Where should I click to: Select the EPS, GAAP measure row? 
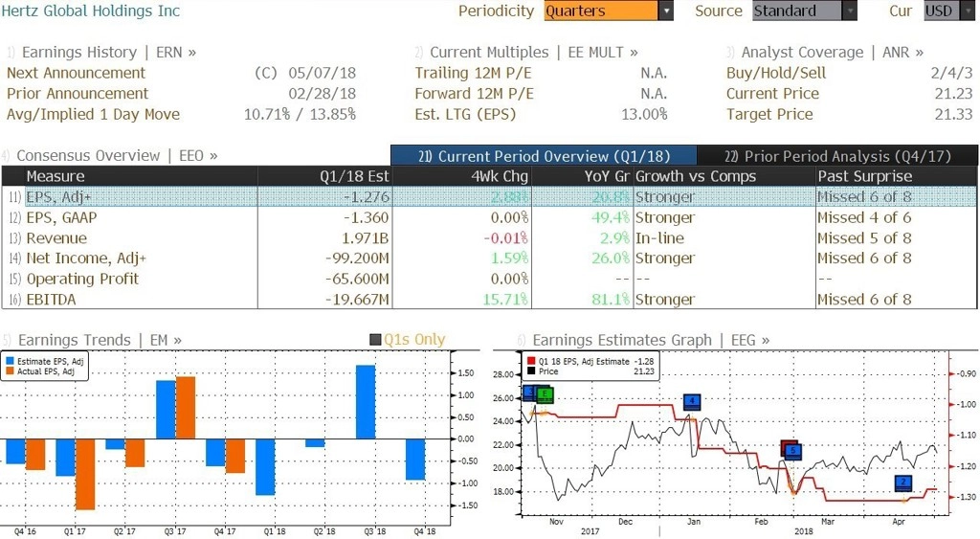(x=489, y=217)
